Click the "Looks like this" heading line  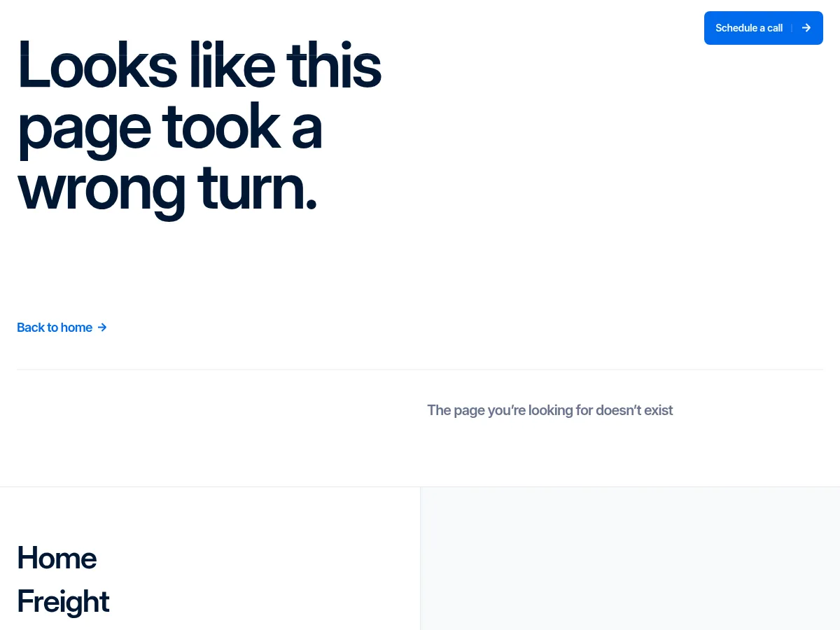click(199, 66)
